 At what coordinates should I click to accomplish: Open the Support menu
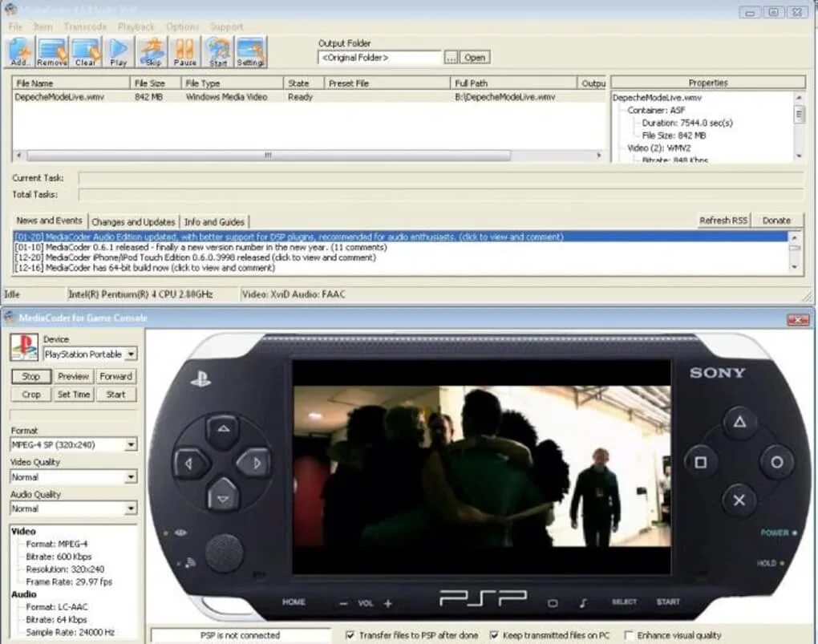click(x=226, y=26)
